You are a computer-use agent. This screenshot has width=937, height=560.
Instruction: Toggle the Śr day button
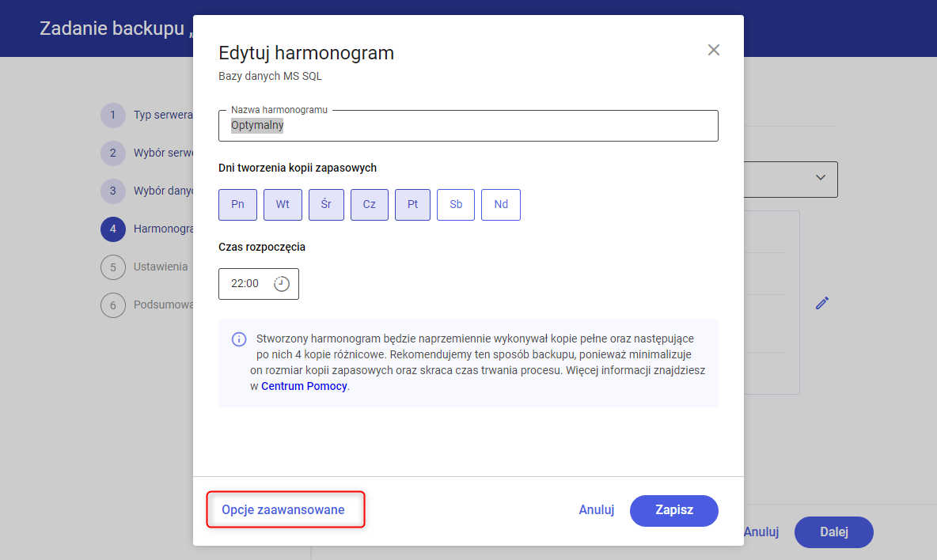point(326,205)
